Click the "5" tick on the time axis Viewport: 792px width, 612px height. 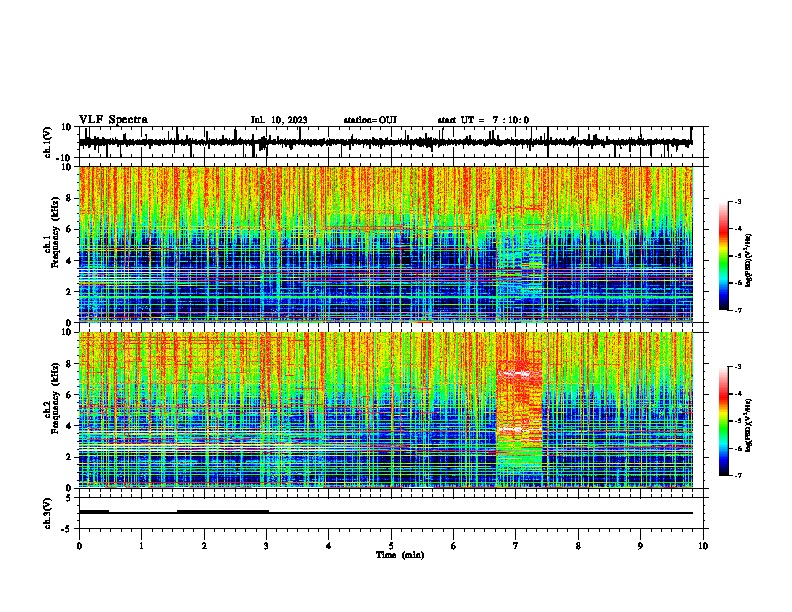pos(391,546)
